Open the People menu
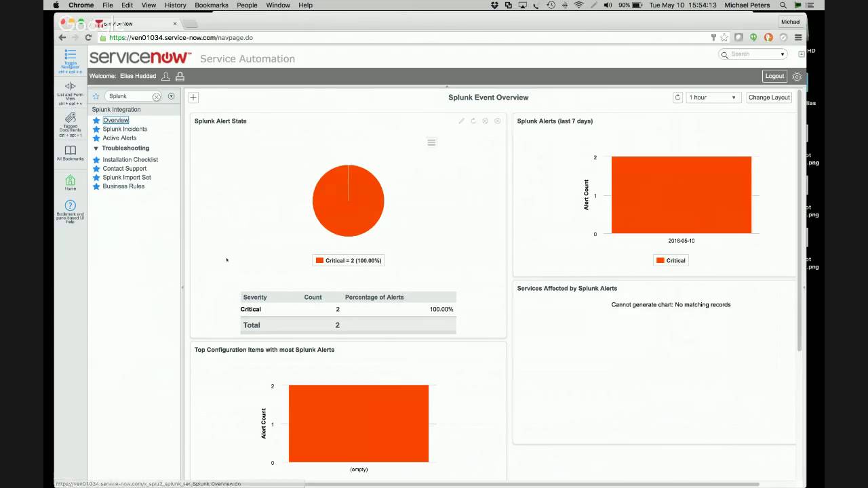This screenshot has height=488, width=868. [247, 5]
